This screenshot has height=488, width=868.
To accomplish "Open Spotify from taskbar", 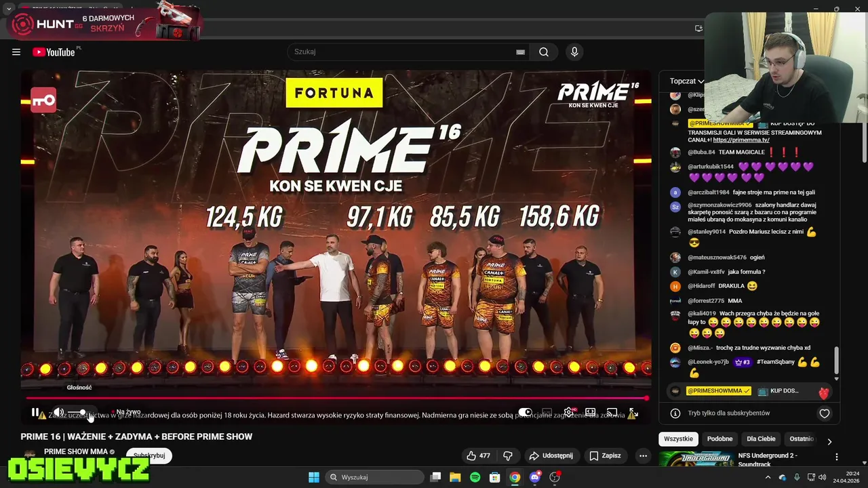I will pos(475,478).
